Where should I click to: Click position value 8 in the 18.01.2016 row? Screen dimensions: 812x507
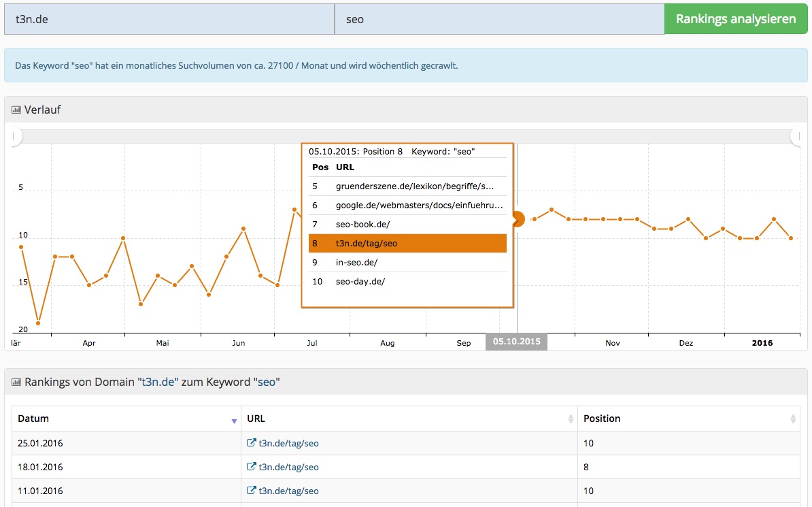coord(586,467)
